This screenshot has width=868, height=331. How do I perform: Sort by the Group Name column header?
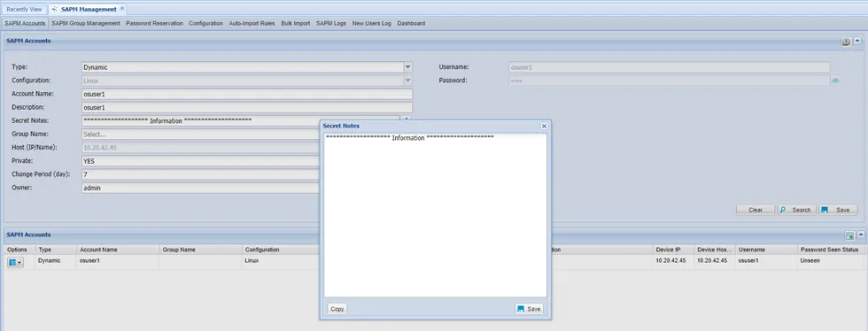point(201,250)
